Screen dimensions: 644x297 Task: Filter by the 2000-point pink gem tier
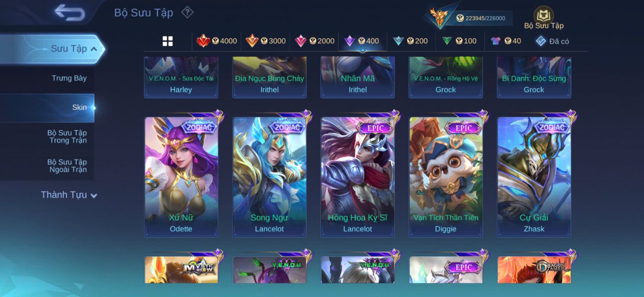tap(315, 41)
